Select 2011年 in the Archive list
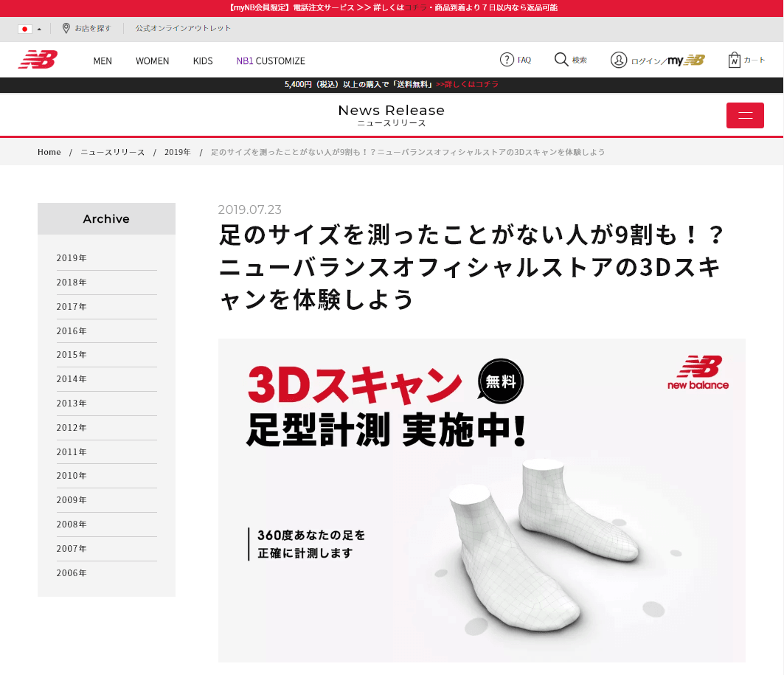 [x=72, y=452]
